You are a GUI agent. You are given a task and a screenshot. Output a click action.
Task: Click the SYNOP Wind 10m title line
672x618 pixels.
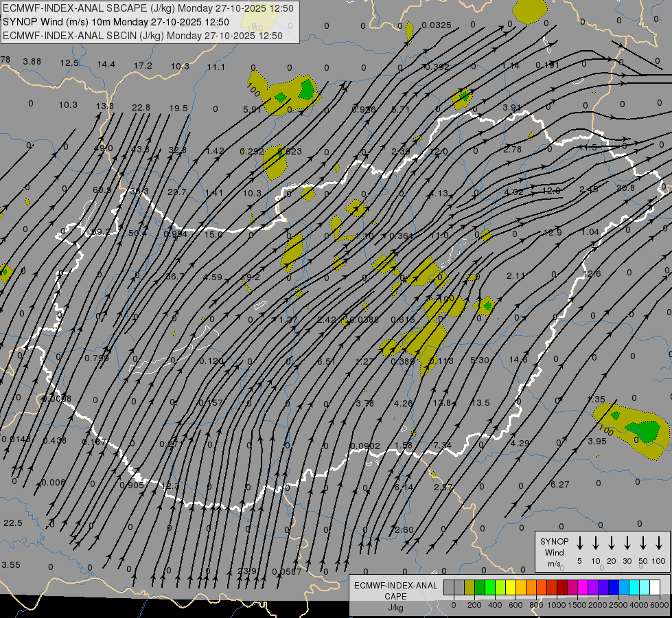[116, 22]
